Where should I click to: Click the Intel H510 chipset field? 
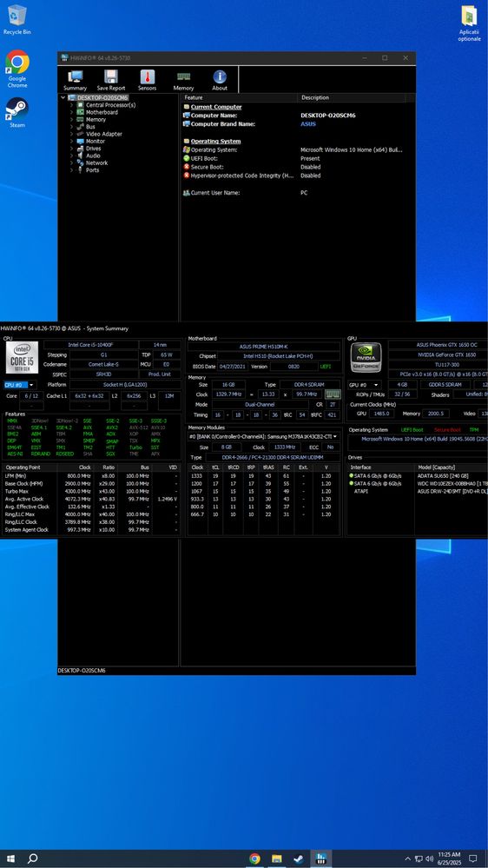pos(279,356)
